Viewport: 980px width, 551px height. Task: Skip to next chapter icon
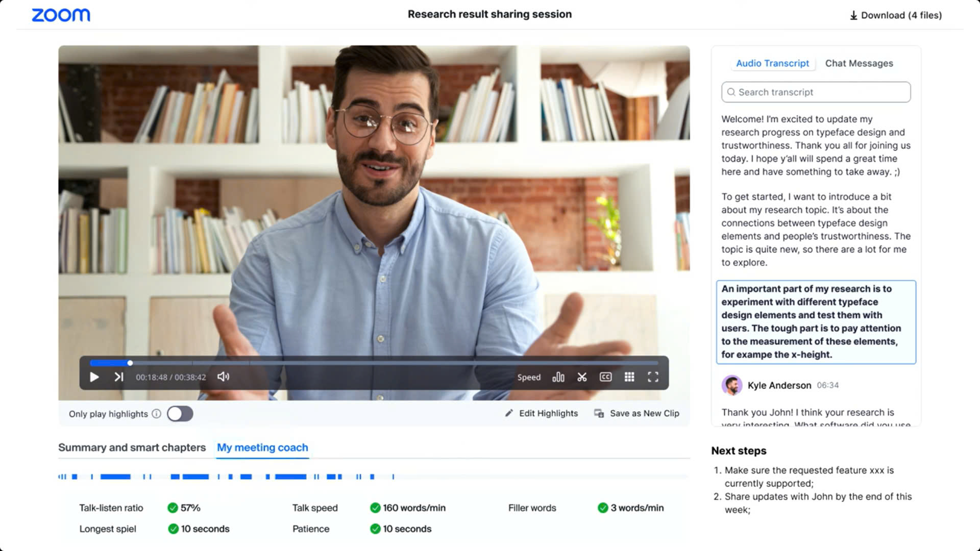click(118, 377)
